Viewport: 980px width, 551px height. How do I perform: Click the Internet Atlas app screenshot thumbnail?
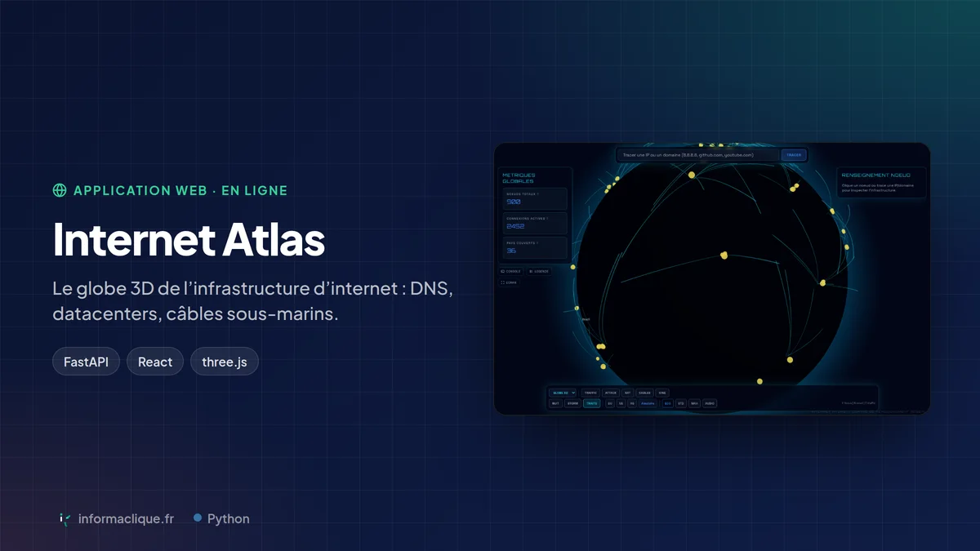[x=712, y=278]
